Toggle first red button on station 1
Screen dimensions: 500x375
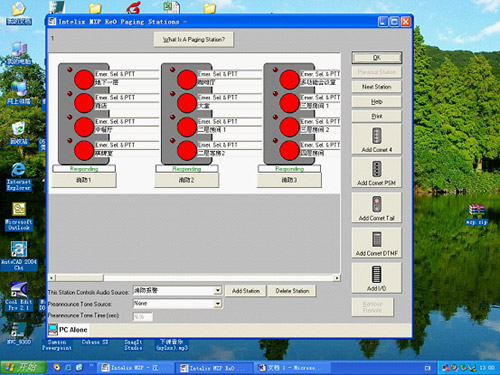[x=84, y=80]
